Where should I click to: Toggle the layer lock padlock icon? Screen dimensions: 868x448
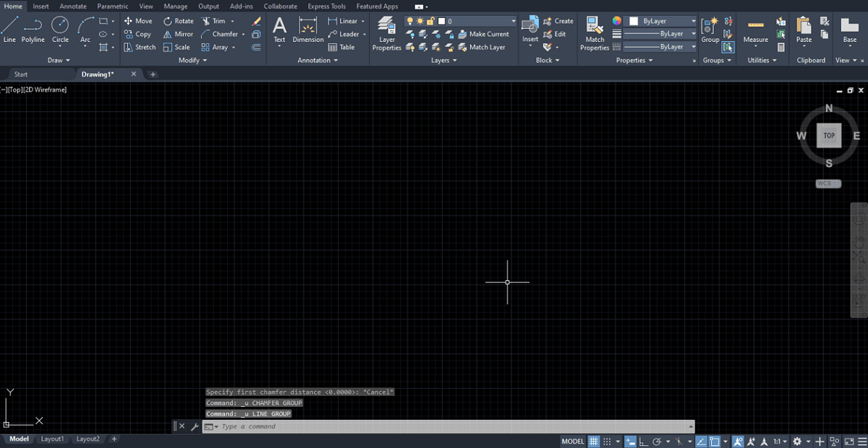(x=431, y=21)
